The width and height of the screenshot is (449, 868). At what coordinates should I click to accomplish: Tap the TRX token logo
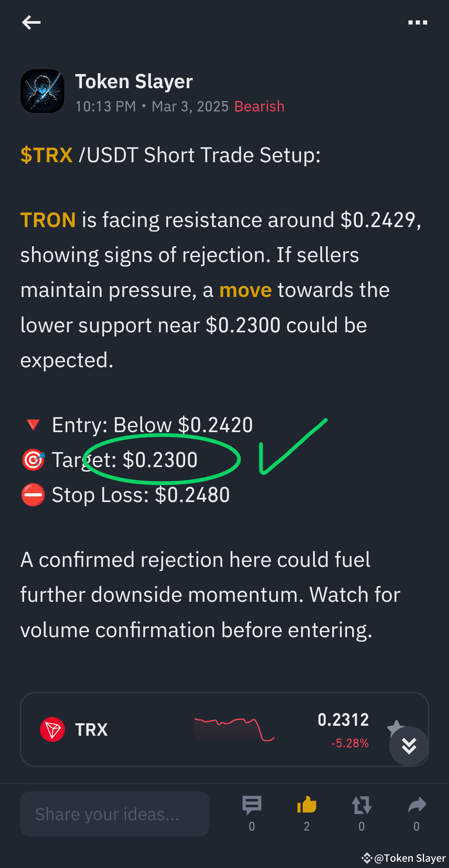[53, 729]
